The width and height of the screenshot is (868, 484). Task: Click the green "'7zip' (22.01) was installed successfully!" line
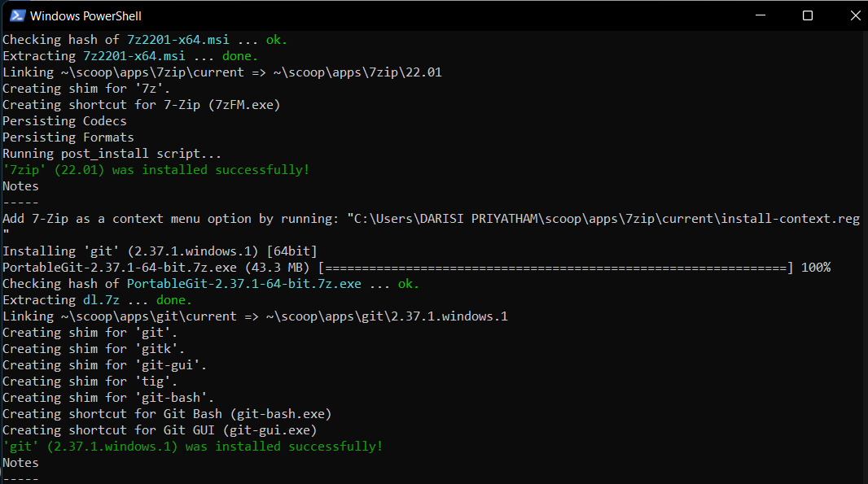[x=156, y=170]
